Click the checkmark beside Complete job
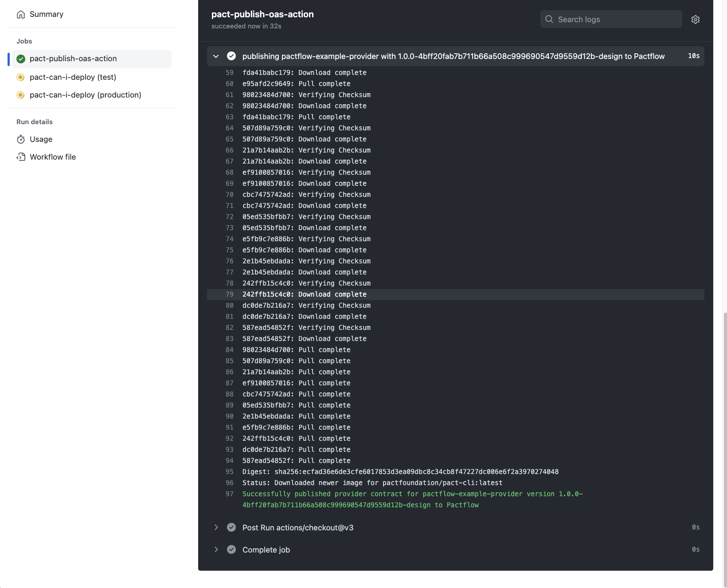The height and width of the screenshot is (588, 727). (231, 549)
